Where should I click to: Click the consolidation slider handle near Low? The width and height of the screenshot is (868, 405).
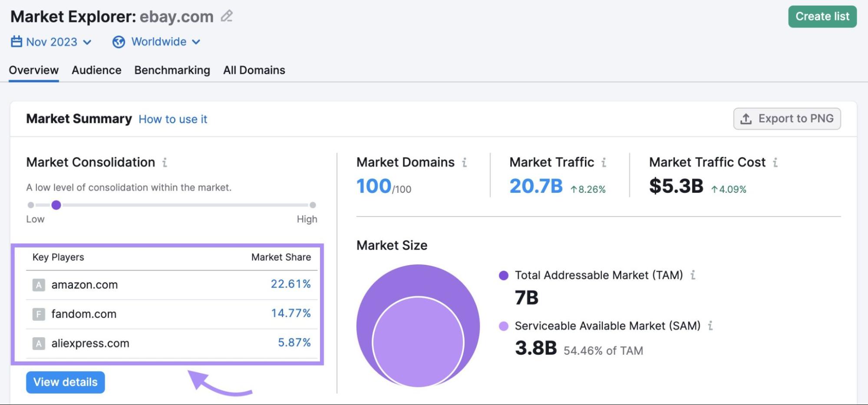click(56, 205)
